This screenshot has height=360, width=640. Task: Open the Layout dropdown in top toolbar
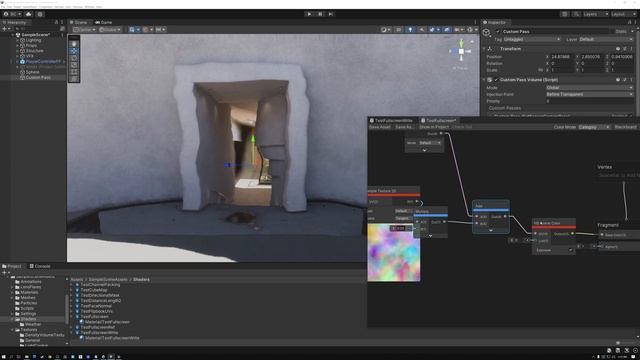pyautogui.click(x=623, y=14)
